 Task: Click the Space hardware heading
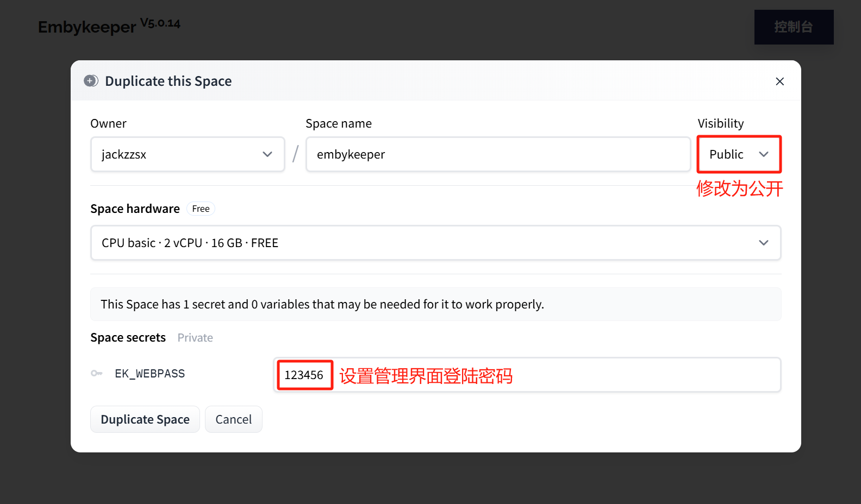click(135, 209)
